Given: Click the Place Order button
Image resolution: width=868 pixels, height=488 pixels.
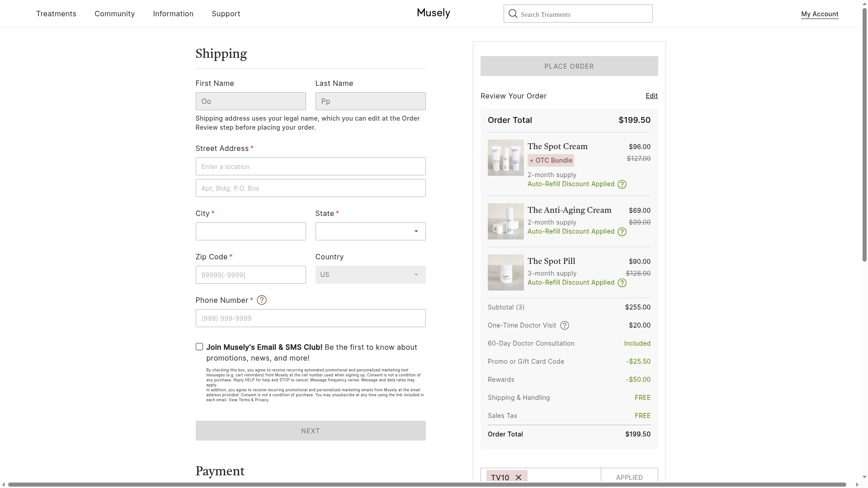Looking at the screenshot, I should coord(569,66).
